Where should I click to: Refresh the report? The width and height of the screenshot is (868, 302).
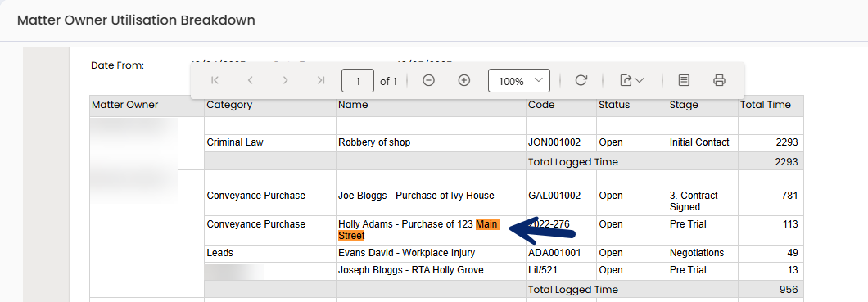pyautogui.click(x=581, y=81)
